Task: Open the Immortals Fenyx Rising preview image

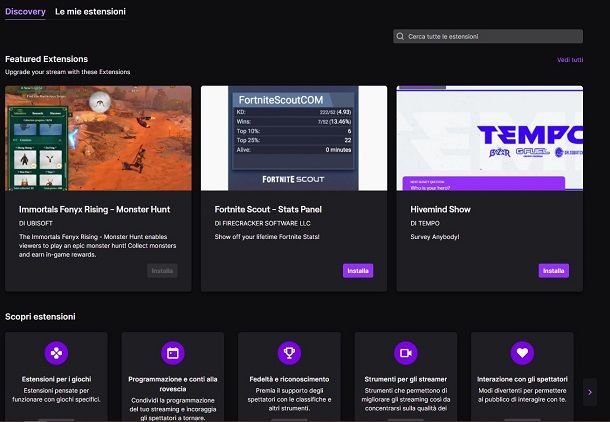Action: click(98, 138)
